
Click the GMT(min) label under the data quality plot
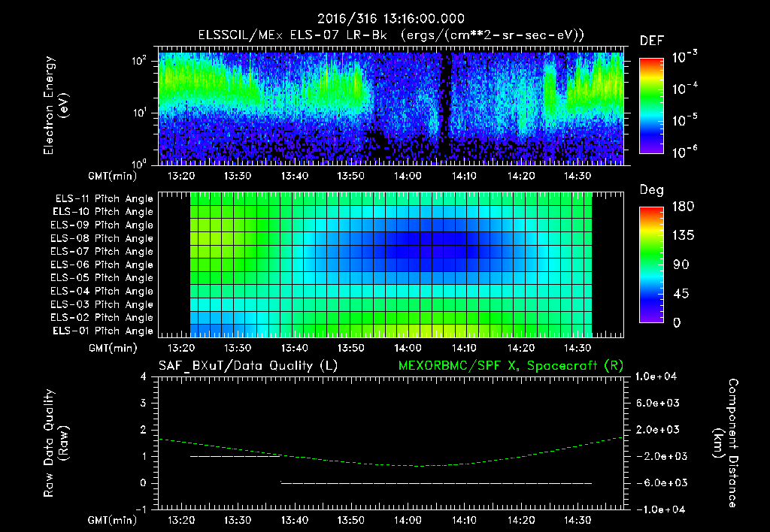coord(112,520)
